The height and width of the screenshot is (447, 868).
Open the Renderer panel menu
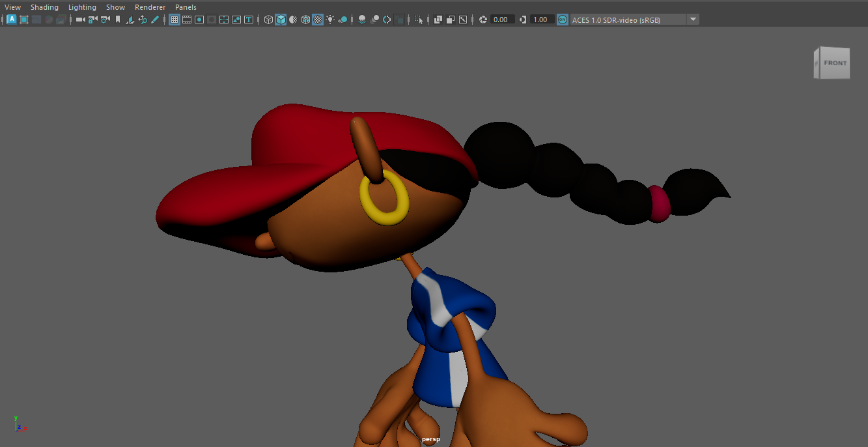(x=150, y=7)
